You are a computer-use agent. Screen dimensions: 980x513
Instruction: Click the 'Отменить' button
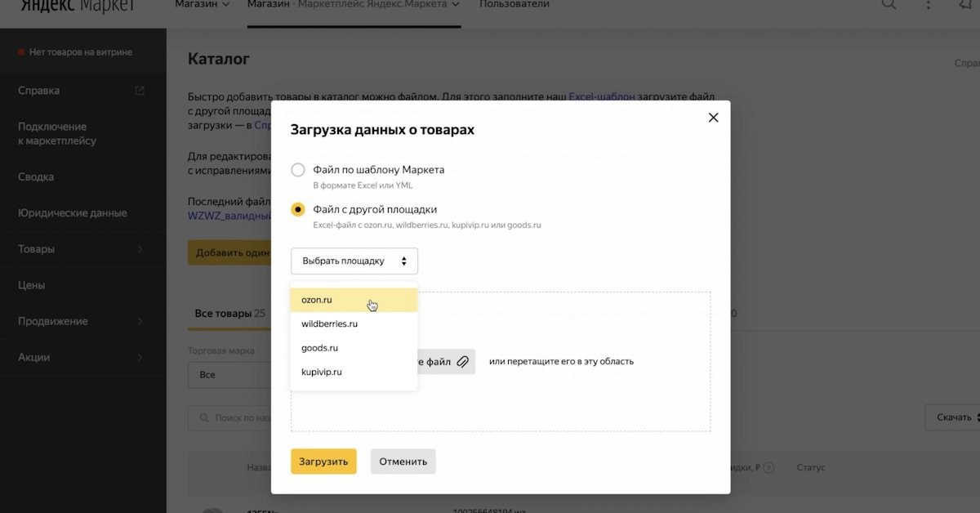click(x=403, y=461)
